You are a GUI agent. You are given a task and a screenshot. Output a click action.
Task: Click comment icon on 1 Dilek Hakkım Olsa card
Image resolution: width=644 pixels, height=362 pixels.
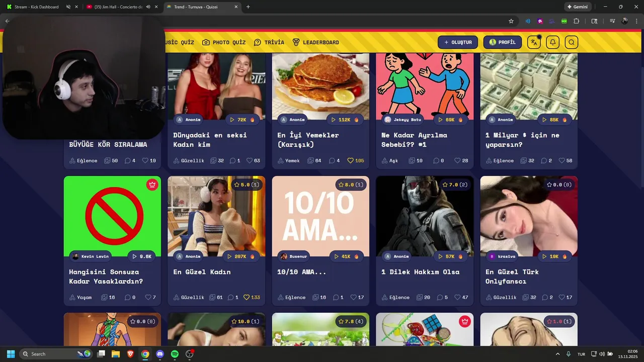[440, 297]
